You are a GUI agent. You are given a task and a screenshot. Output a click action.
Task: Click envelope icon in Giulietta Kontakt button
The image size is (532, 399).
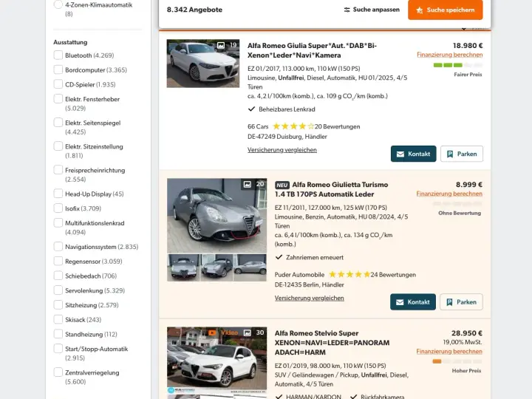(400, 302)
